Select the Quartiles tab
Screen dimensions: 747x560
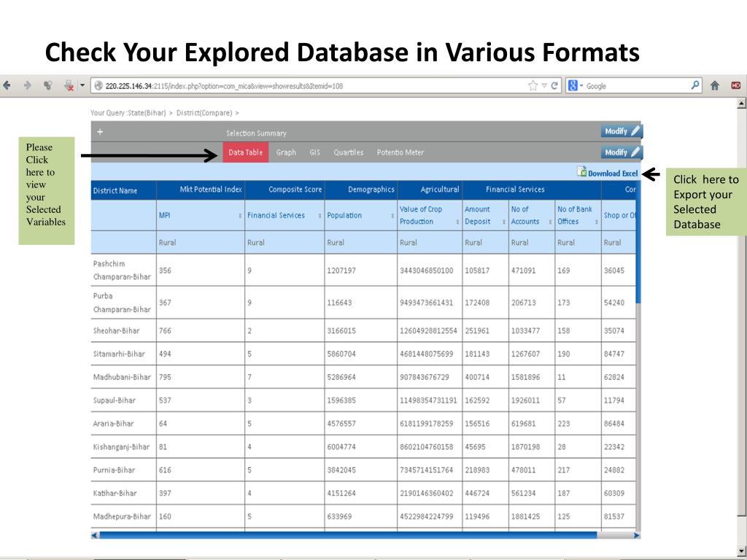point(348,152)
